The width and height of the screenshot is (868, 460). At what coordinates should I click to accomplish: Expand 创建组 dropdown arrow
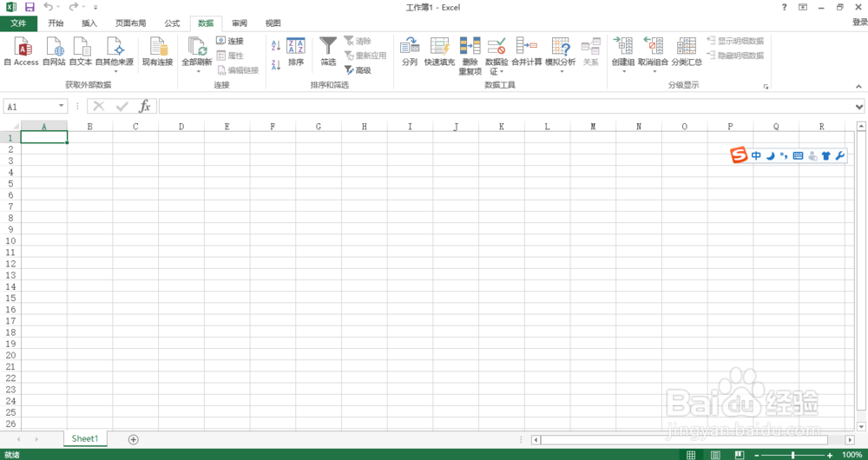(x=623, y=71)
